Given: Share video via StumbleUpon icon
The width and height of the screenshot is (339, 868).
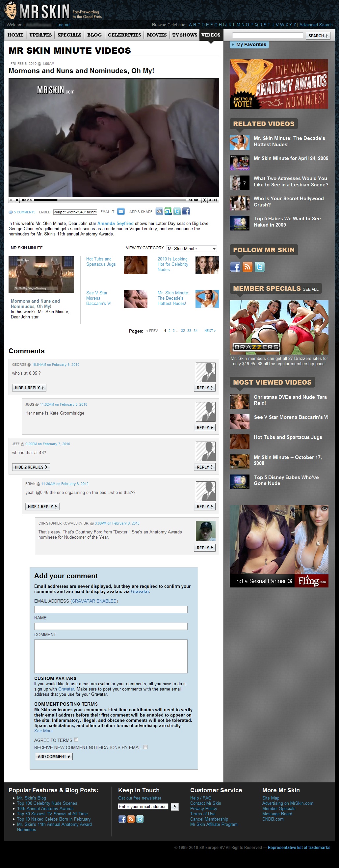Looking at the screenshot, I should [168, 211].
